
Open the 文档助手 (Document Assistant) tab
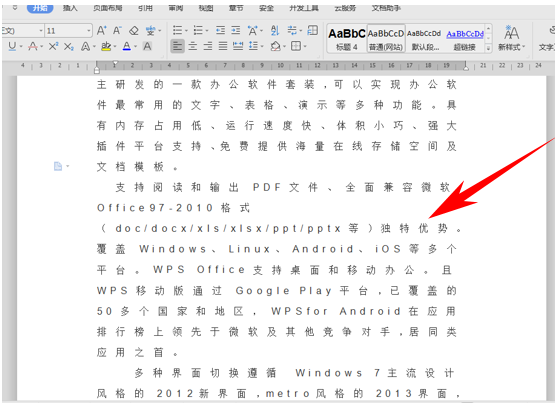tap(386, 7)
